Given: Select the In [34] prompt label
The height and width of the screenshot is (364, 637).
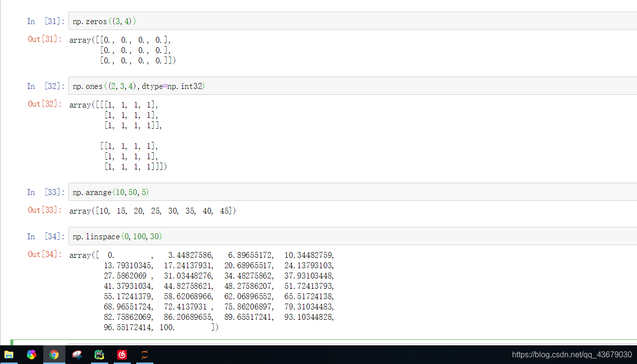Looking at the screenshot, I should tap(46, 236).
